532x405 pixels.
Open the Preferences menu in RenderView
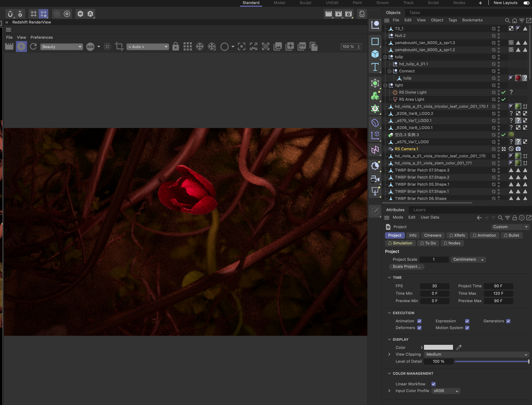click(41, 37)
